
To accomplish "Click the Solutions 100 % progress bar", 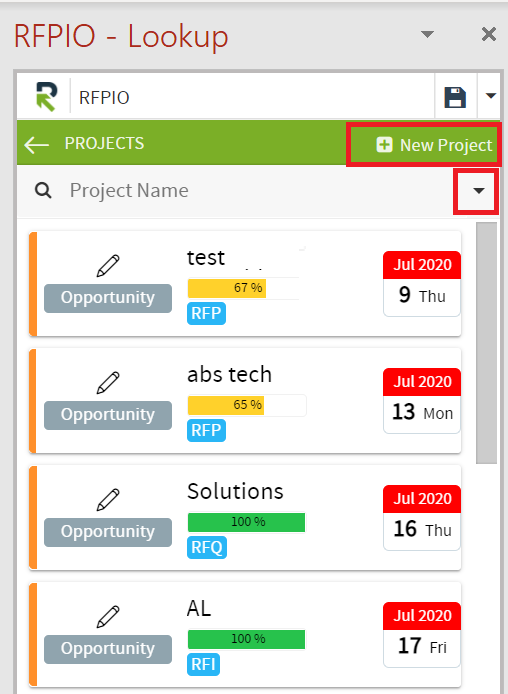I will (x=246, y=522).
